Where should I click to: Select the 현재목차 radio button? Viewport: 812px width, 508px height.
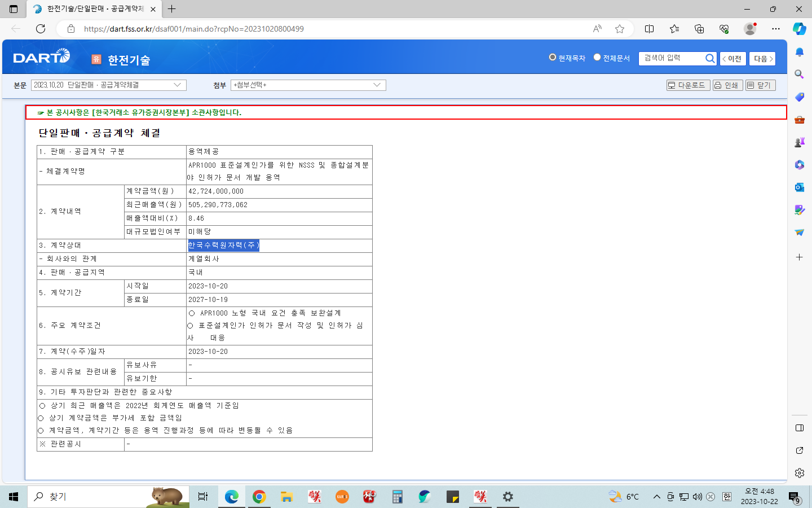pos(553,57)
